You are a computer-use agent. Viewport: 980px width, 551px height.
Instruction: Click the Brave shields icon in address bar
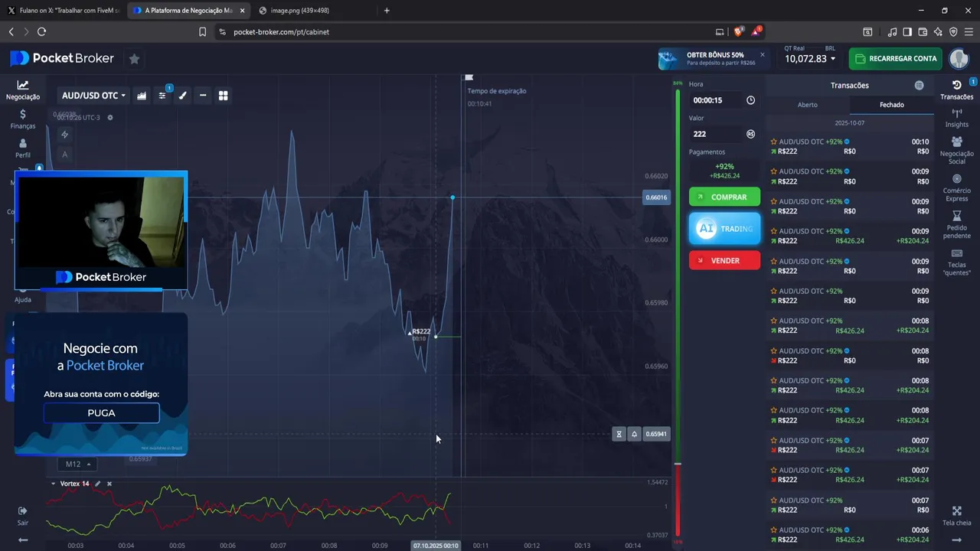(739, 32)
